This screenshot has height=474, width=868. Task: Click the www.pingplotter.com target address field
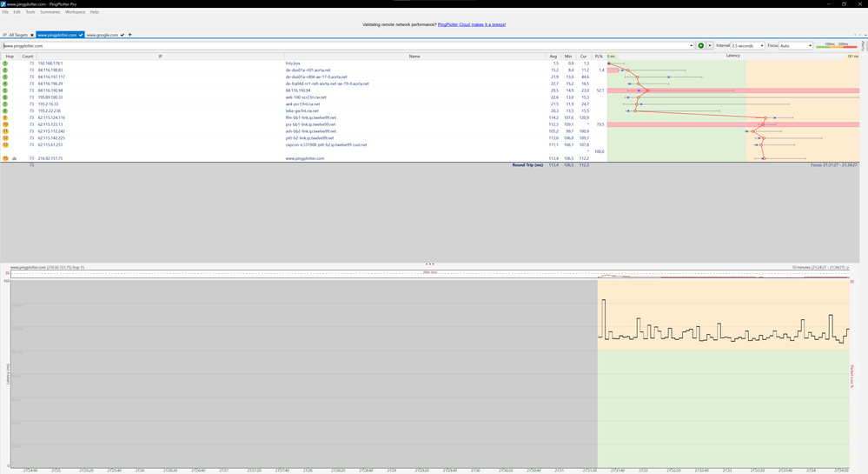tap(344, 46)
